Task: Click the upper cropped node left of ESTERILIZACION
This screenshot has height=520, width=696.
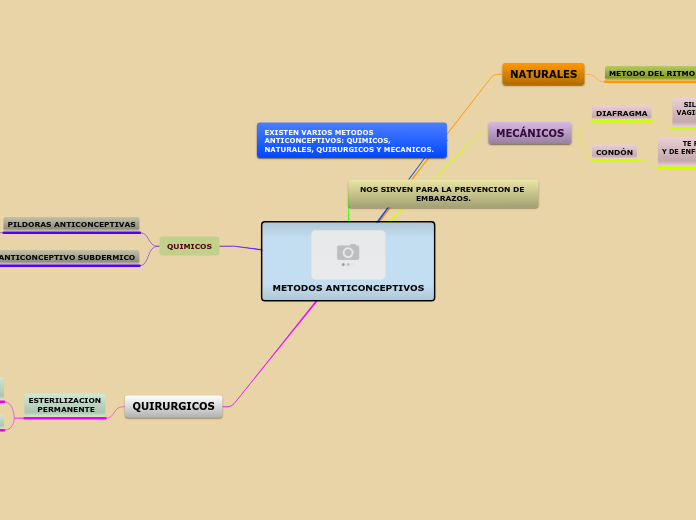Action: point(1,388)
